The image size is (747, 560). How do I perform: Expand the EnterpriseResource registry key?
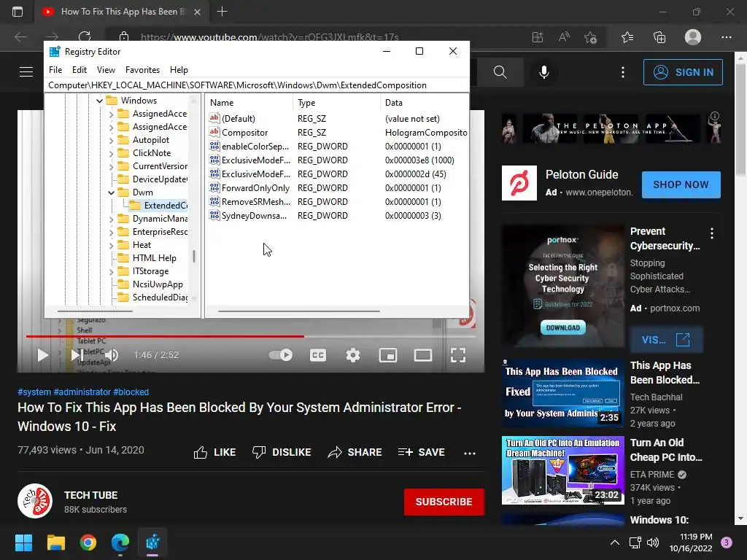point(111,232)
